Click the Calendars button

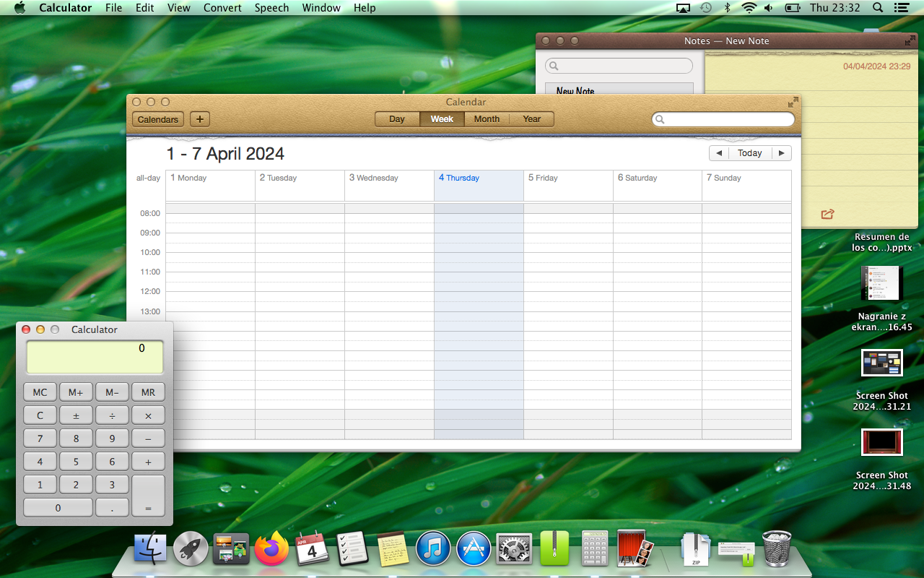pos(158,119)
